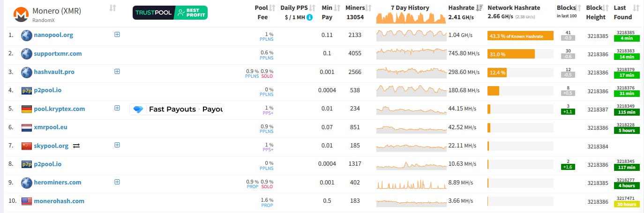Open the supportxmr.com link
Image resolution: width=644 pixels, height=213 pixels.
58,54
